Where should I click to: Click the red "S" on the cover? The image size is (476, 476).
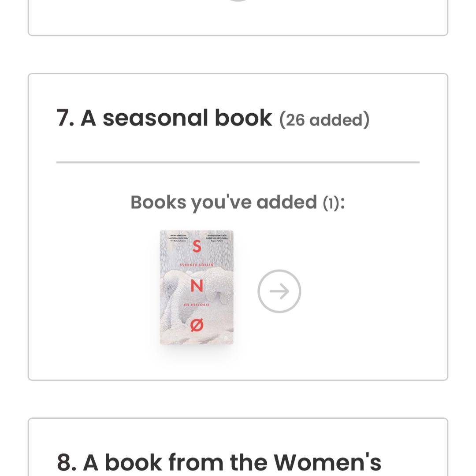tap(197, 247)
